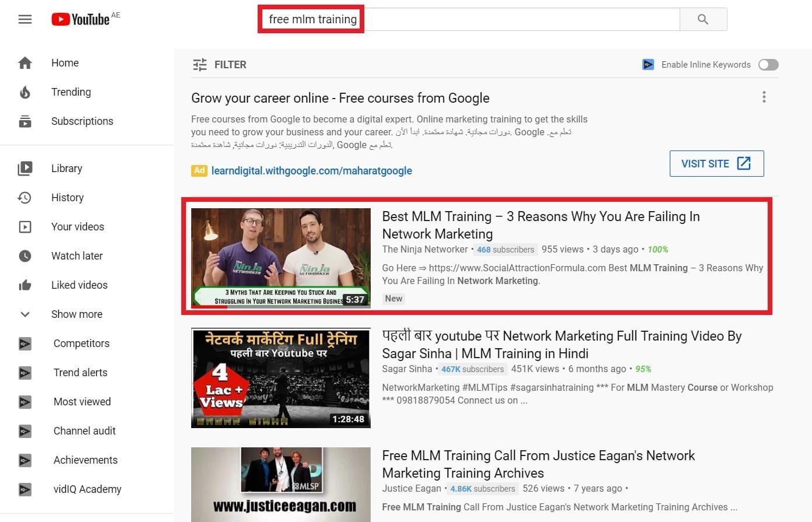The image size is (812, 522).
Task: Click the Your videos icon
Action: pyautogui.click(x=25, y=227)
